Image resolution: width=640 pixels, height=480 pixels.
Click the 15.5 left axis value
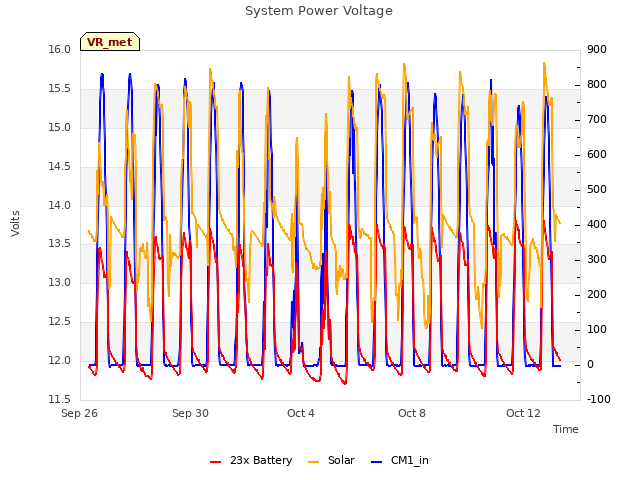[x=60, y=89]
